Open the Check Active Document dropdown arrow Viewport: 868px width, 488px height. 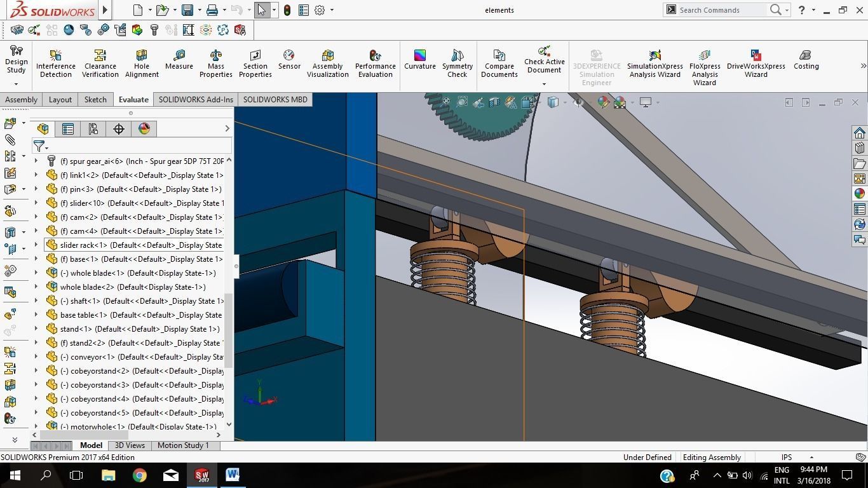coord(544,84)
